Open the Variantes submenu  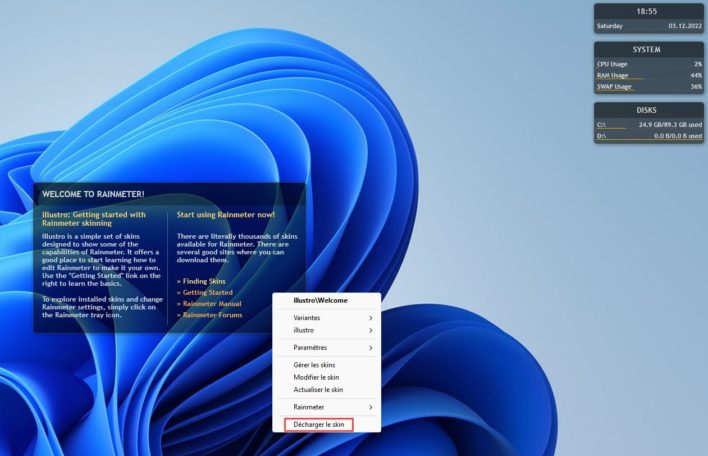326,318
